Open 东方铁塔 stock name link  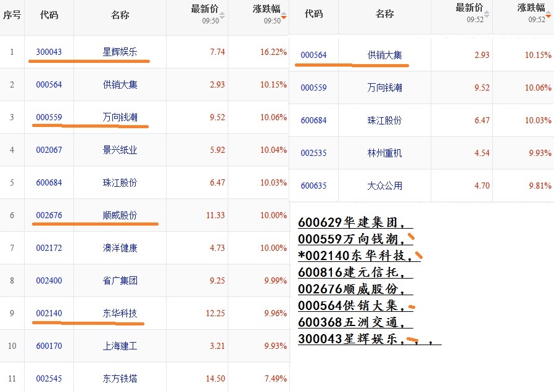120,379
